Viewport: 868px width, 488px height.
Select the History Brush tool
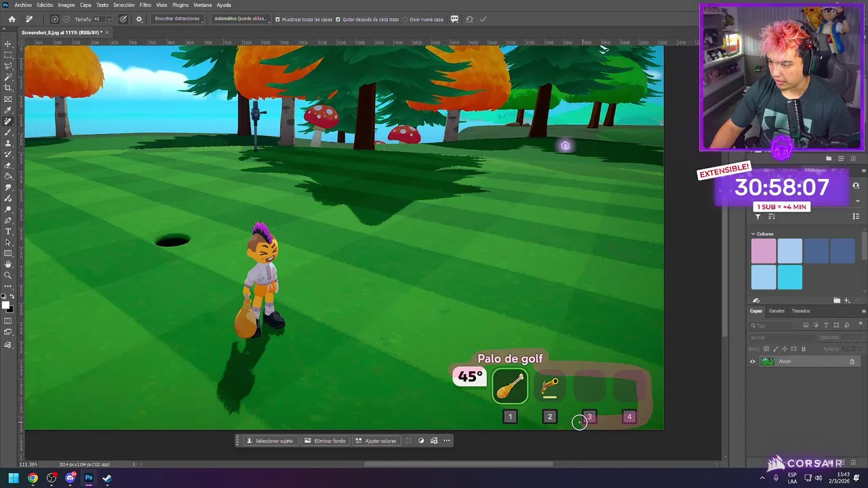(8, 155)
